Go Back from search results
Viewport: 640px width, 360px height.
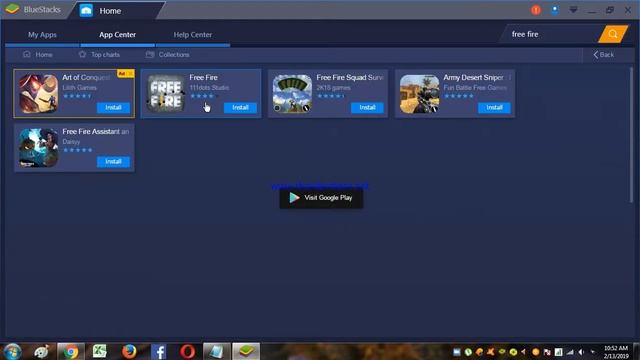click(x=604, y=55)
